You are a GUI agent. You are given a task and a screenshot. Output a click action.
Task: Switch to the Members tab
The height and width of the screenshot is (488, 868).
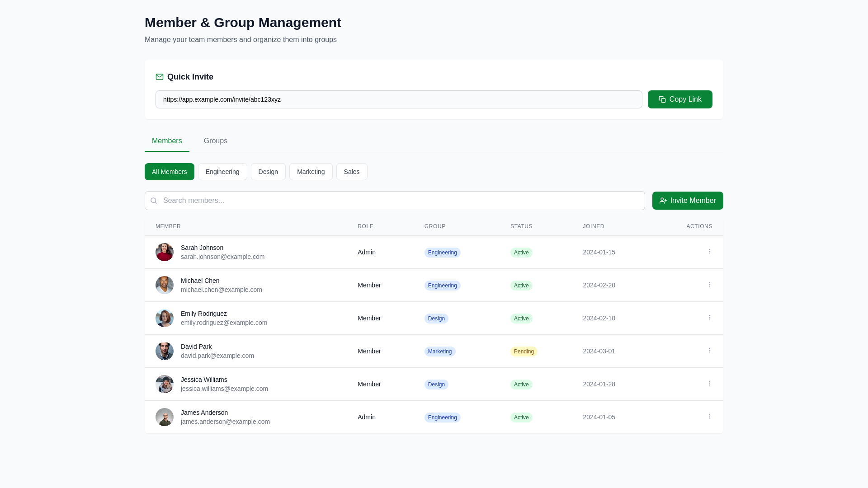[166, 141]
